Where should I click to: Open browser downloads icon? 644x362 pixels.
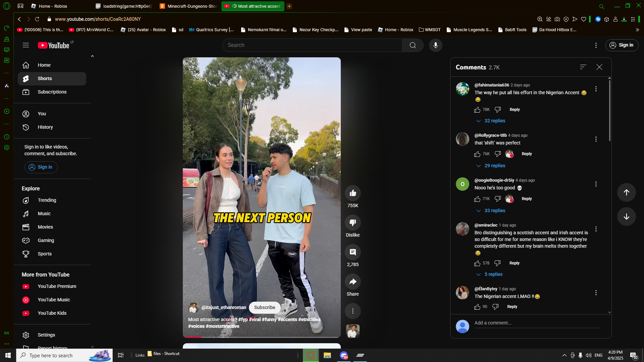click(624, 19)
